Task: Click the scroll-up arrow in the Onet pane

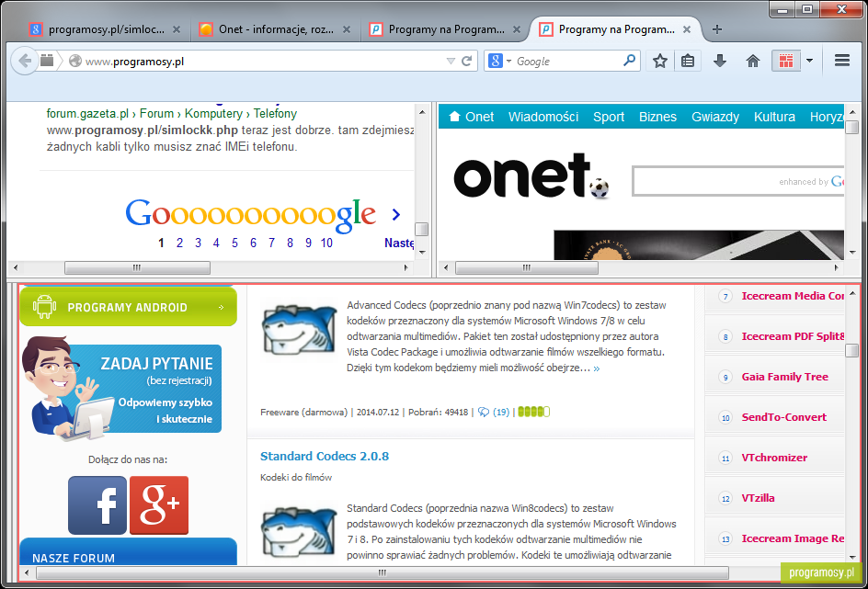Action: 852,111
